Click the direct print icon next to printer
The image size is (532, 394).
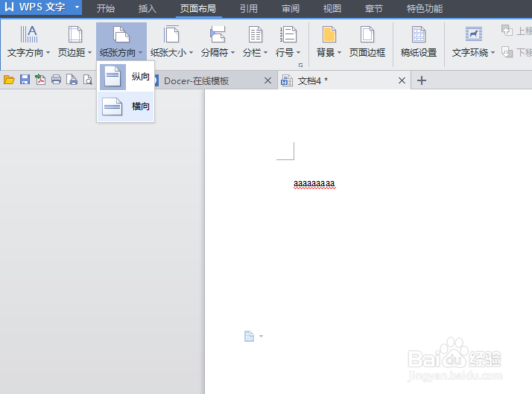point(72,80)
